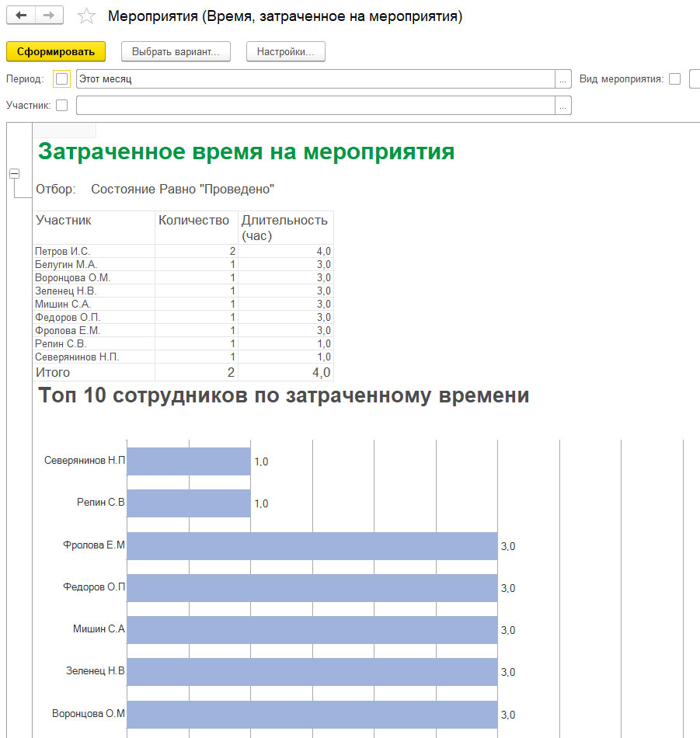The image size is (700, 738).
Task: Click the Этот месяц period field
Action: [315, 79]
